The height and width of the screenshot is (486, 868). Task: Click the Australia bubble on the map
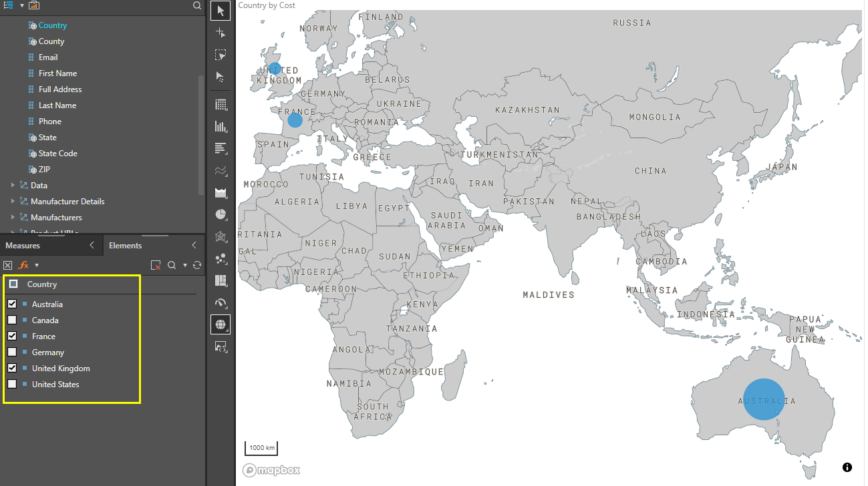pos(764,399)
